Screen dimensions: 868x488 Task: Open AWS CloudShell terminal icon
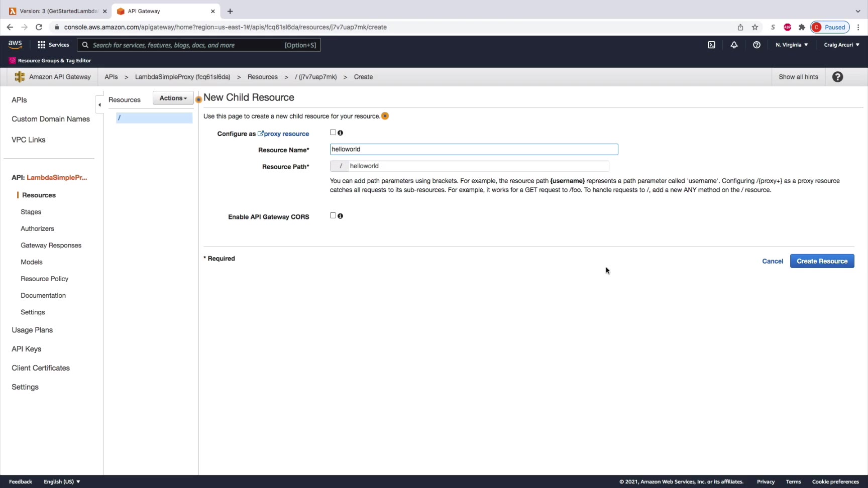click(711, 45)
